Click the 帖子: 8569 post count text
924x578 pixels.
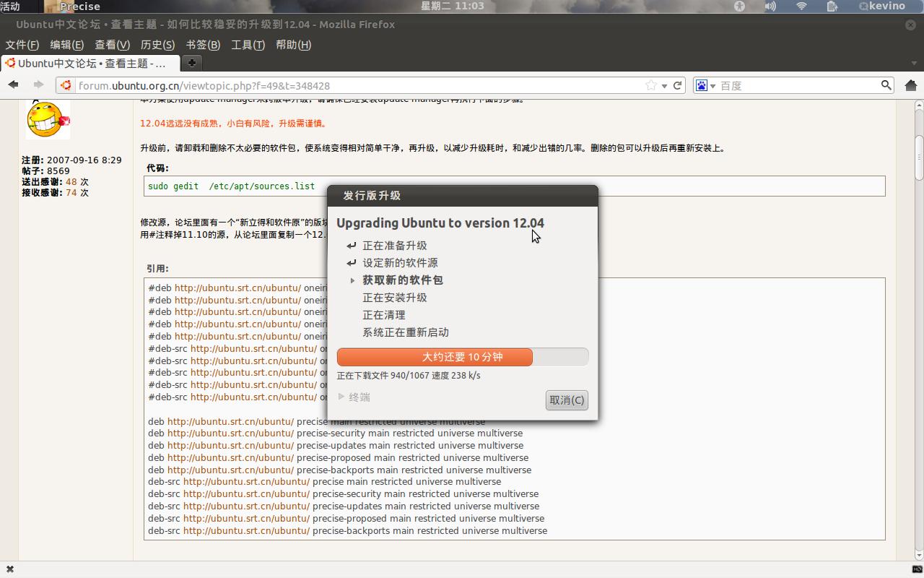pos(45,171)
